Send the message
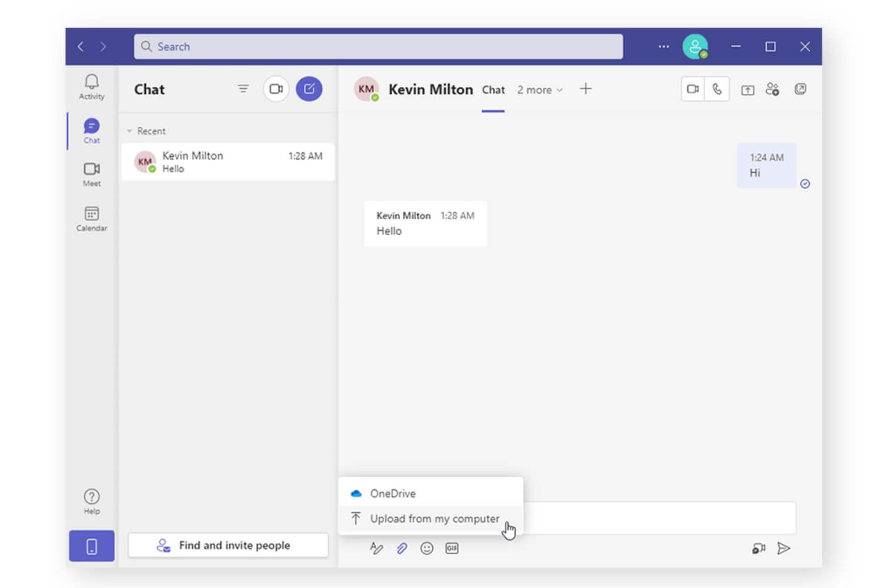 pos(784,549)
